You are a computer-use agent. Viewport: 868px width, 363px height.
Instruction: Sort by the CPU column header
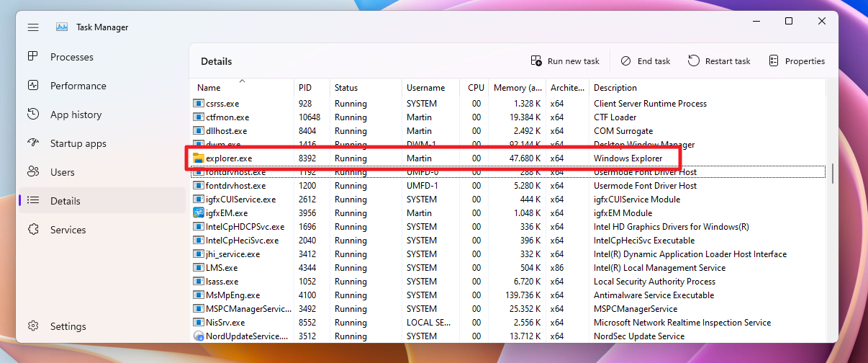coord(474,88)
